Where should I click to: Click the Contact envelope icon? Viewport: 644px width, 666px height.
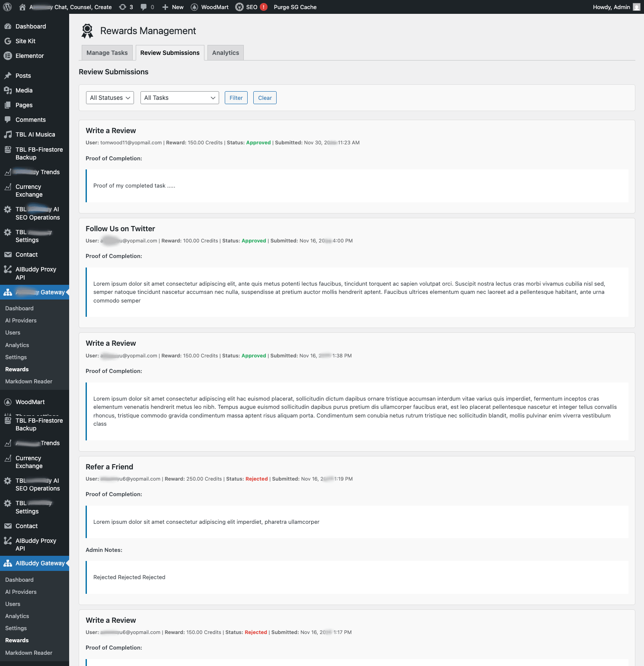coord(8,255)
